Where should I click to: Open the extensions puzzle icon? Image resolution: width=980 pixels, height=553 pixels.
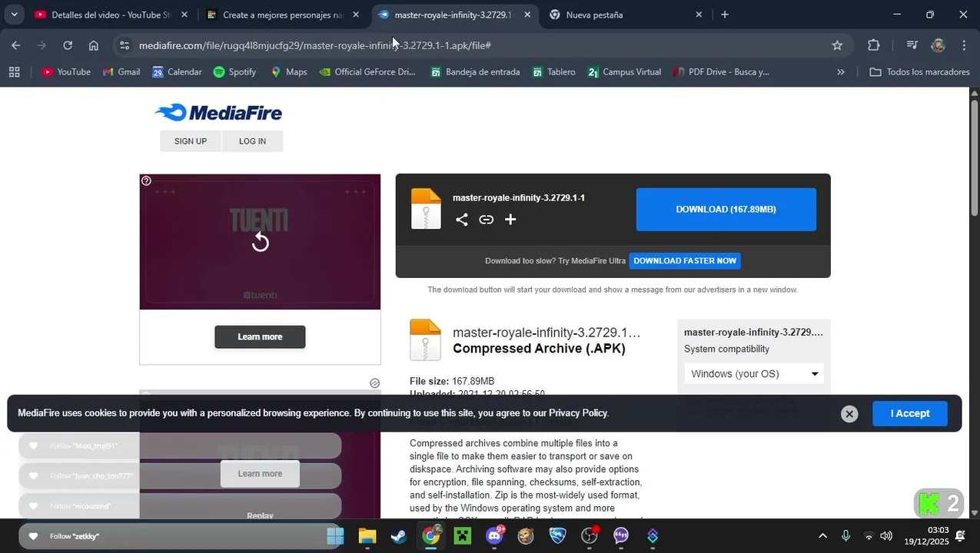[x=873, y=45]
